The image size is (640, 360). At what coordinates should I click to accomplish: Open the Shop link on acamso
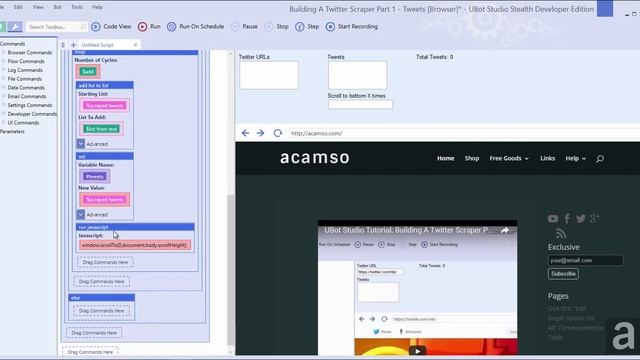click(471, 158)
